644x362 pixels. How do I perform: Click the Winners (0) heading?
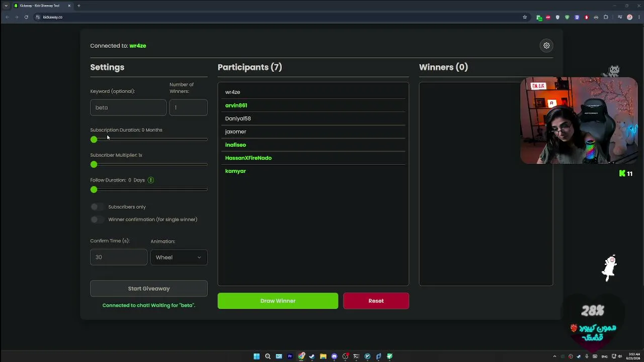tap(443, 67)
